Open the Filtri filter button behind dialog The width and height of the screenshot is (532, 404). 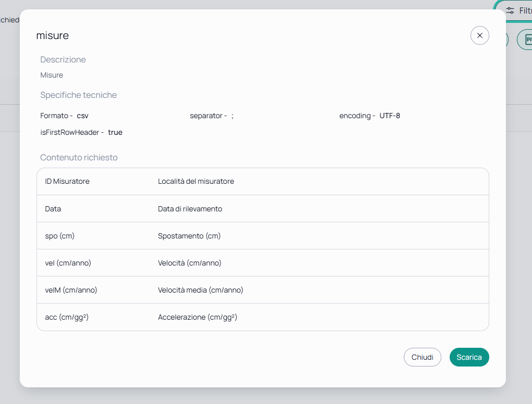(x=518, y=10)
